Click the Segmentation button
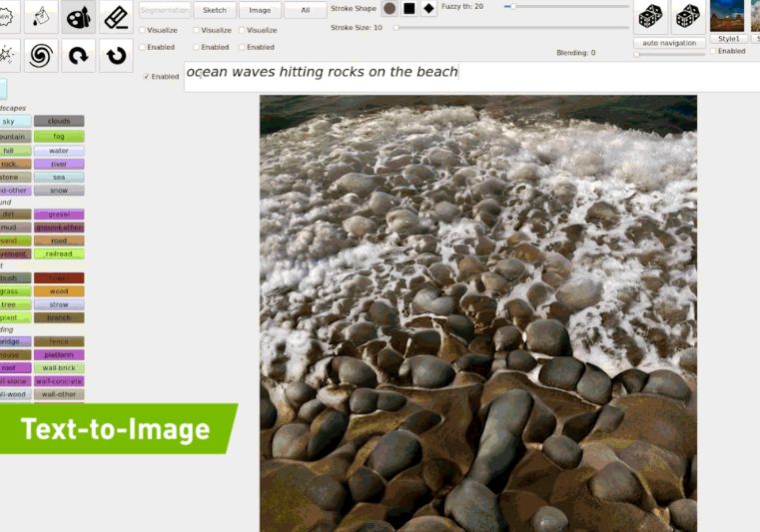 [x=165, y=10]
